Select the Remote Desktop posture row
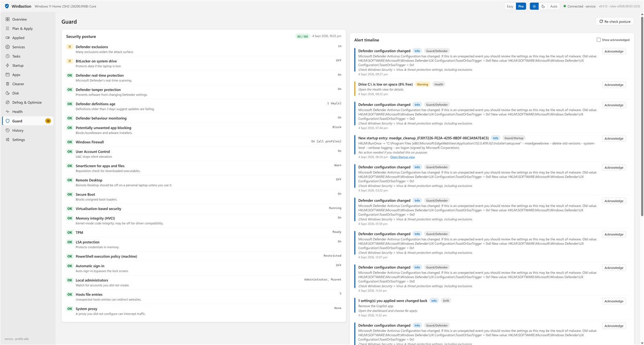 click(x=204, y=183)
